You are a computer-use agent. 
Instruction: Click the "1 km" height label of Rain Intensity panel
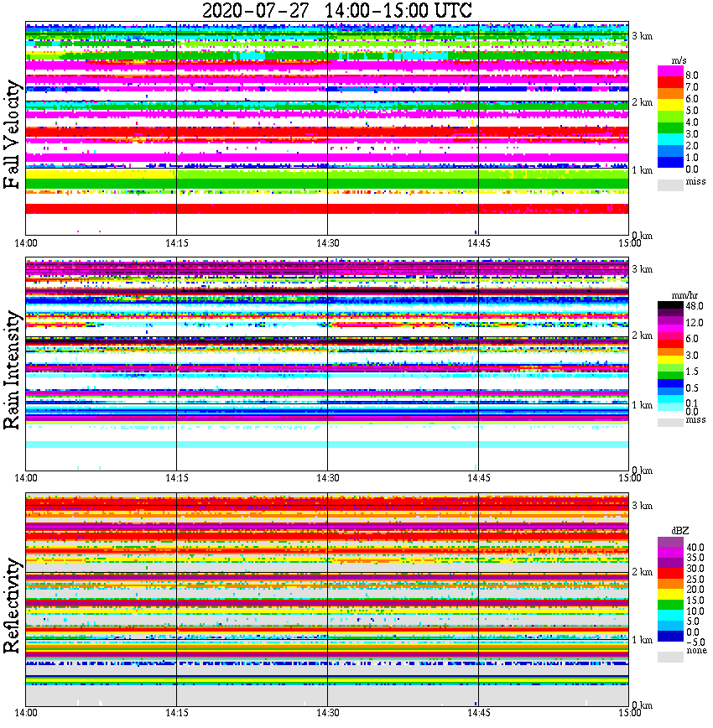tap(643, 405)
